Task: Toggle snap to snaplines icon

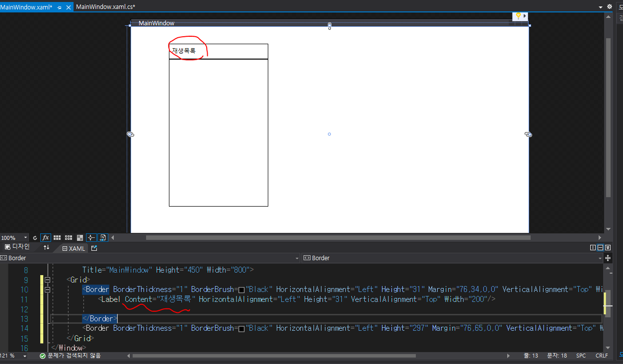Action: pos(91,237)
